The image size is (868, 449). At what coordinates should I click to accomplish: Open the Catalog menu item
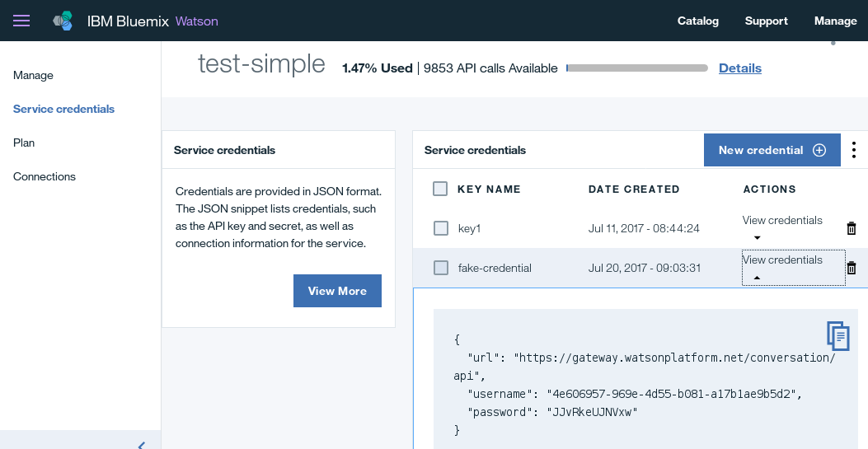(698, 21)
